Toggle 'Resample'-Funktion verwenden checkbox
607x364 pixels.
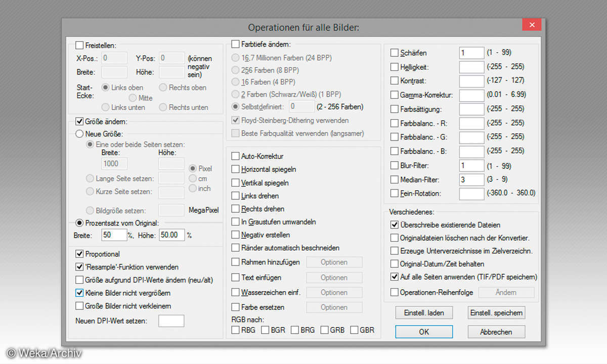(x=79, y=267)
